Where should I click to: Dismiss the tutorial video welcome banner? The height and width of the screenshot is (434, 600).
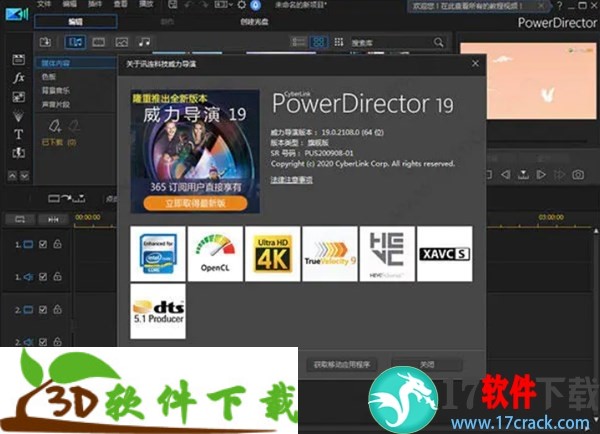click(x=541, y=6)
